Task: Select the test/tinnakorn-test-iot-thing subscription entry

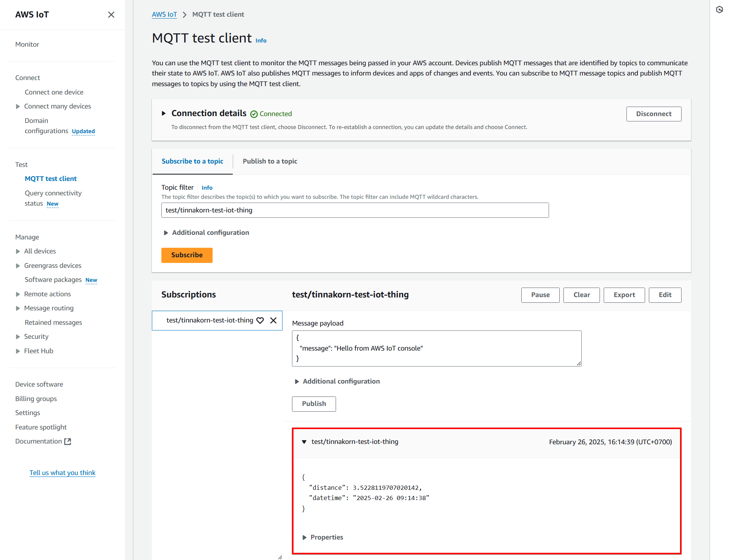Action: (210, 321)
